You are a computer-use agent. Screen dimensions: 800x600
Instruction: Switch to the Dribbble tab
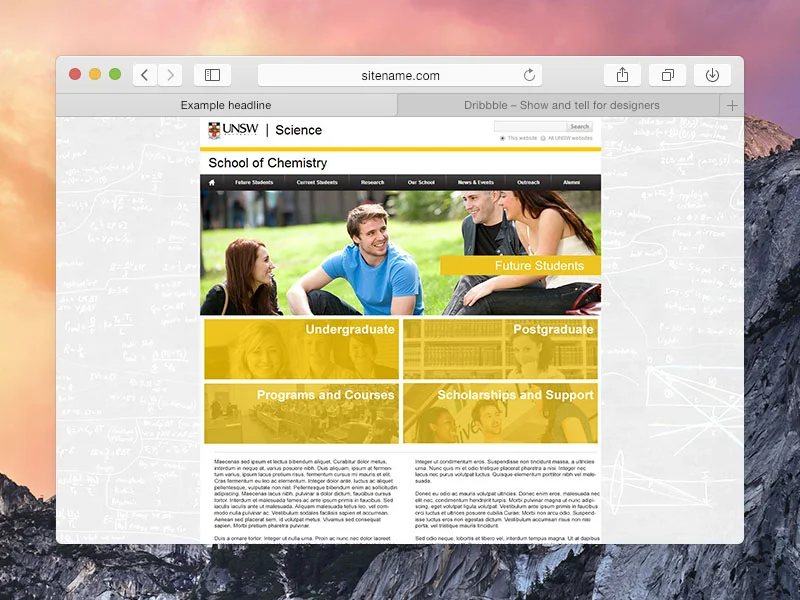tap(561, 106)
